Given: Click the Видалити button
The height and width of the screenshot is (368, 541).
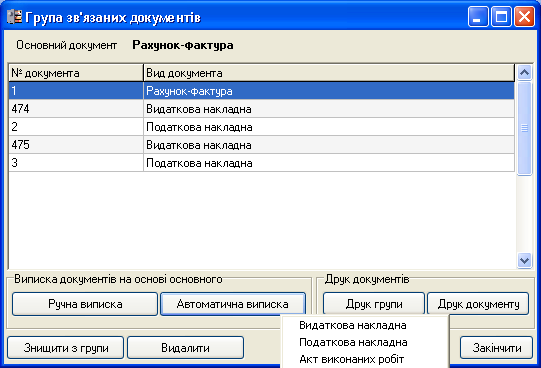Looking at the screenshot, I should click(186, 348).
